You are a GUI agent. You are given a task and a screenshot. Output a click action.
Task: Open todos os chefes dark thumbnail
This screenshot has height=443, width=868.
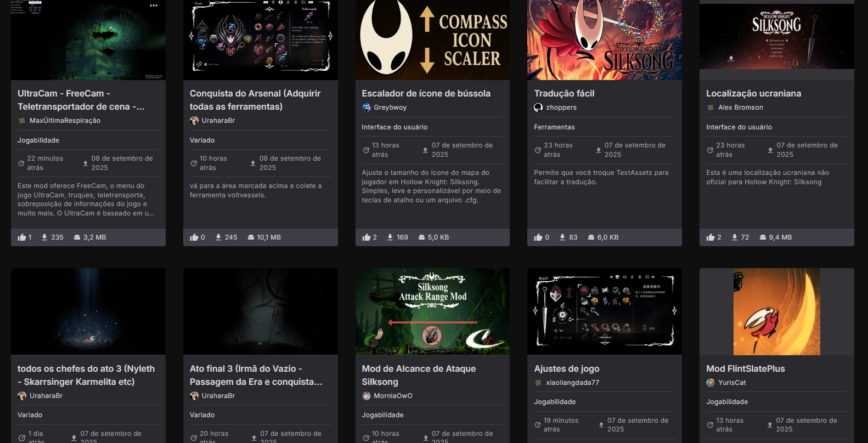[x=88, y=311]
